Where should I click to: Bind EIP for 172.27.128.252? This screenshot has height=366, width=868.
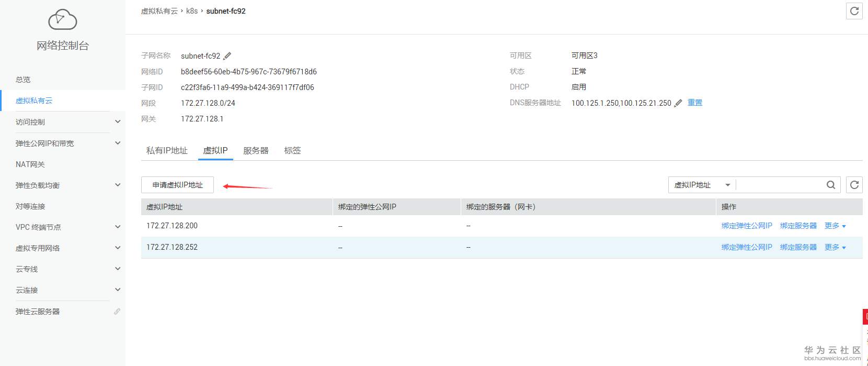[747, 247]
